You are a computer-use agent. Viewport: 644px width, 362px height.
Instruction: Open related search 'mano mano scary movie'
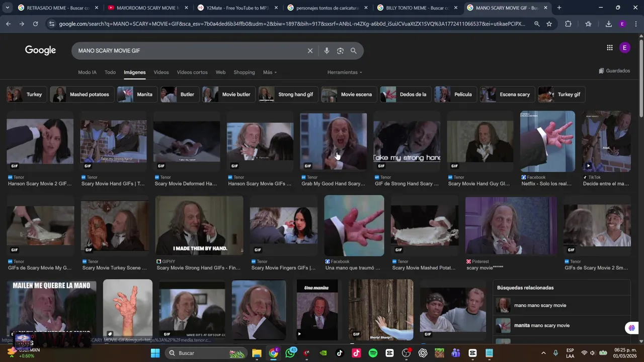(x=561, y=305)
